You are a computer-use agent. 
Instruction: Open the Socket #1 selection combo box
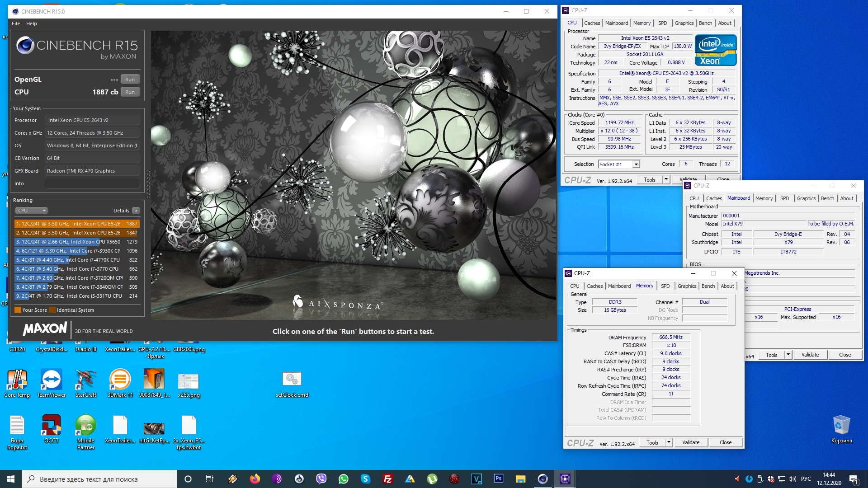click(619, 164)
